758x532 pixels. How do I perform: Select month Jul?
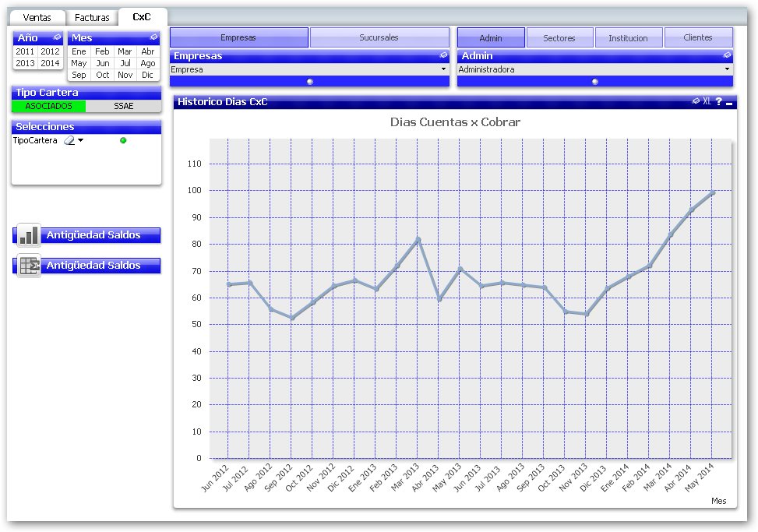[125, 63]
